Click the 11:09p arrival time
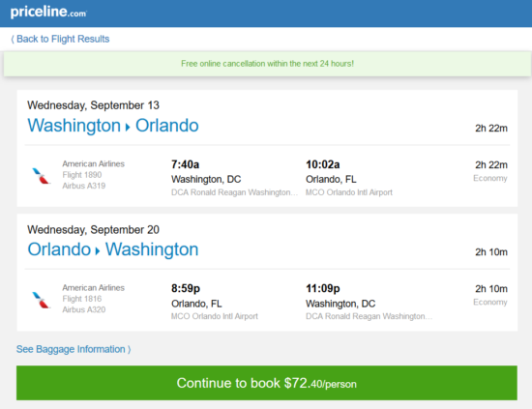This screenshot has width=532, height=409. pyautogui.click(x=323, y=288)
